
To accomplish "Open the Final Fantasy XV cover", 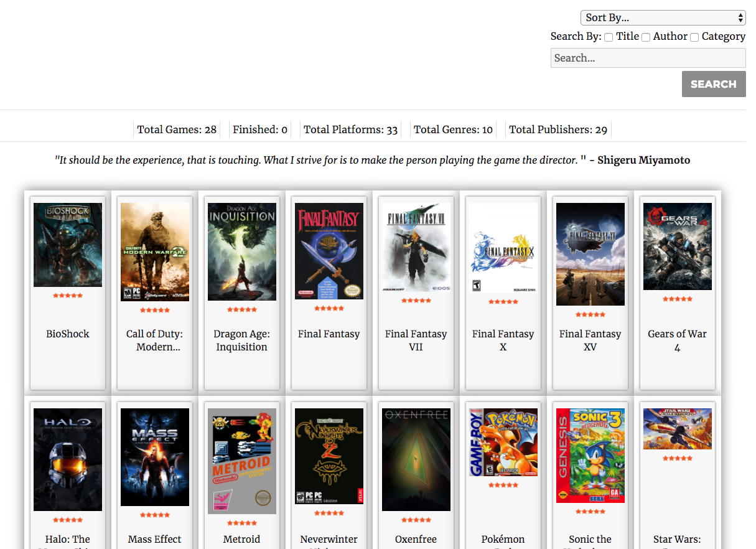I will [x=590, y=254].
